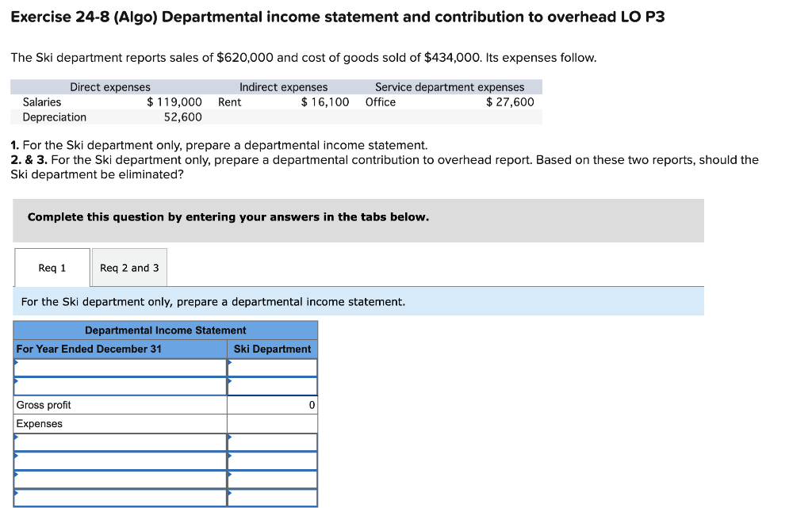This screenshot has height=508, width=812.
Task: Select the second expense amount field
Action: pyautogui.click(x=273, y=461)
